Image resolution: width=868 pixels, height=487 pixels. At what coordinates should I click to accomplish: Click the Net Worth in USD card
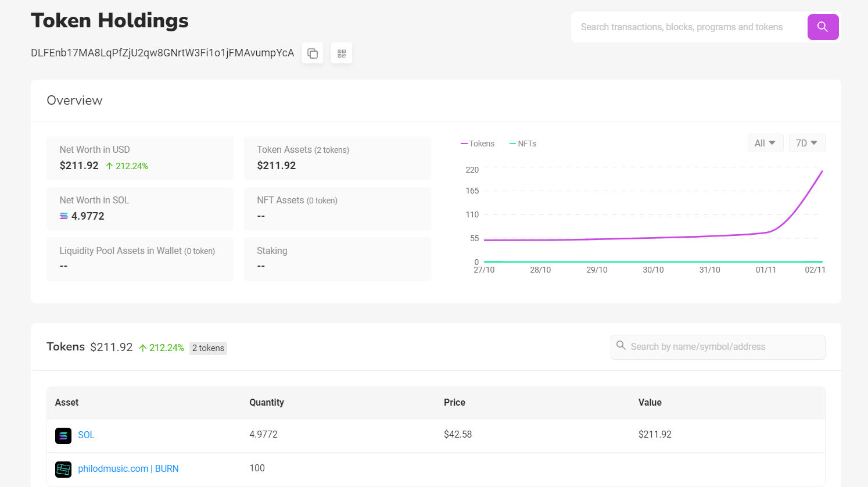140,158
